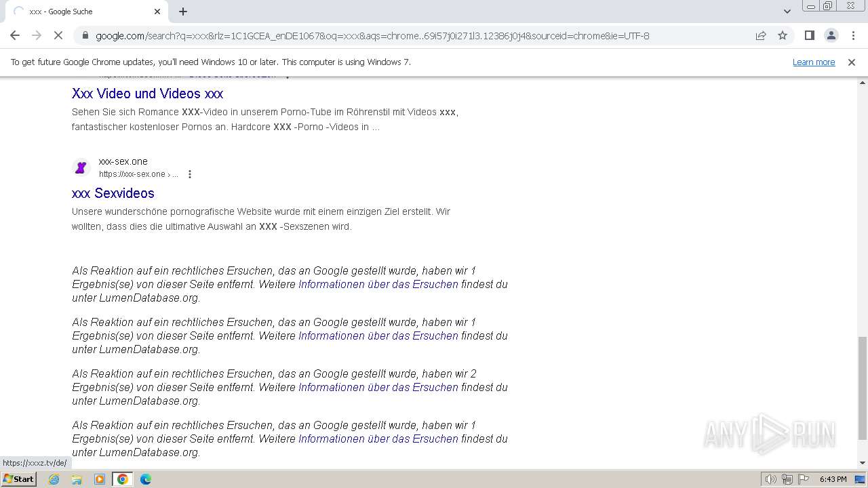
Task: Open the Chrome side panel
Action: pos(809,35)
